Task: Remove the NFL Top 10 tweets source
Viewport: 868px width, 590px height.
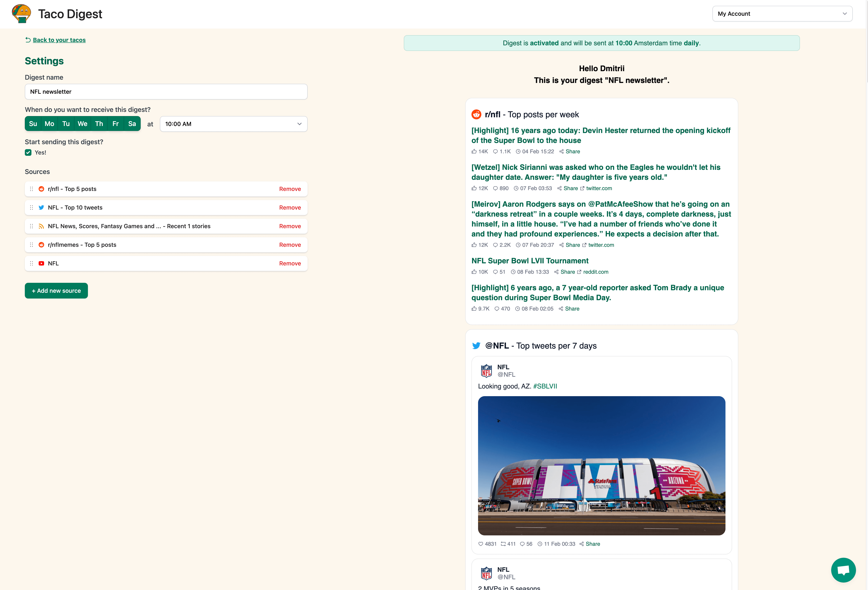Action: coord(290,208)
